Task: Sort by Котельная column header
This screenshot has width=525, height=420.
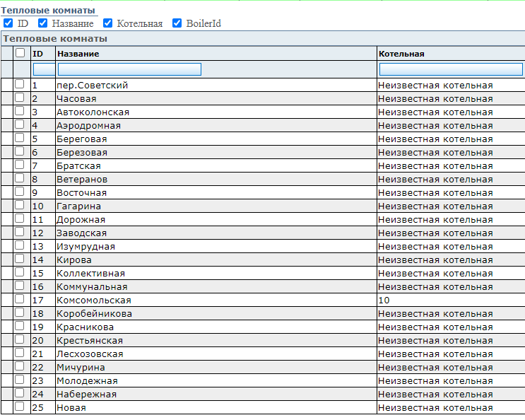Action: (x=401, y=54)
